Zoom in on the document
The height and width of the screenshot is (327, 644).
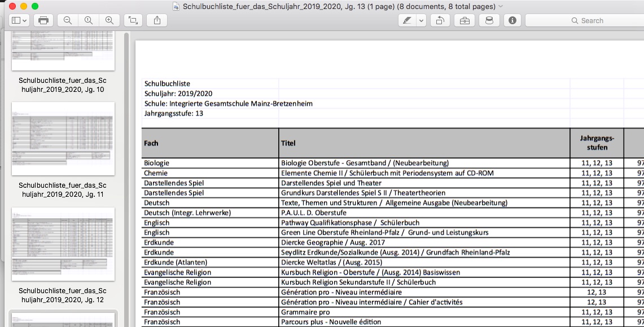(109, 20)
